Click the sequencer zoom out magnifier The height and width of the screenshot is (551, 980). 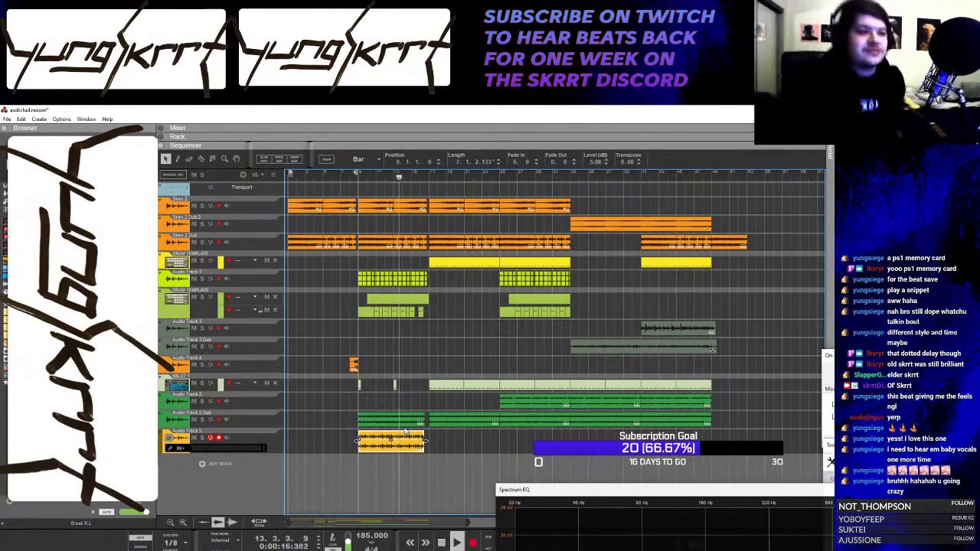pos(171,523)
